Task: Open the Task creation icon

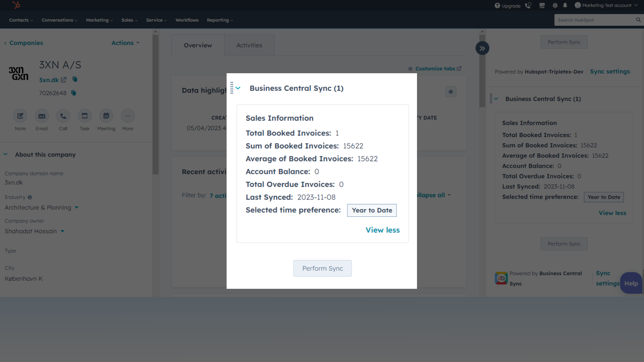Action: click(x=85, y=116)
